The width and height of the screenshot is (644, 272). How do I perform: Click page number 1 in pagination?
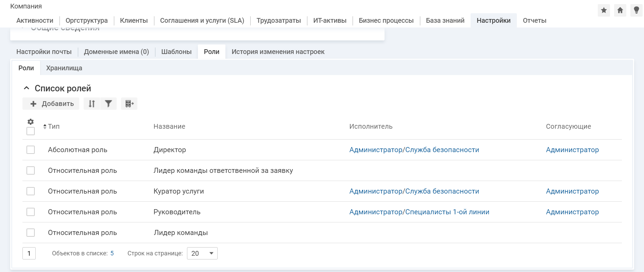(29, 253)
